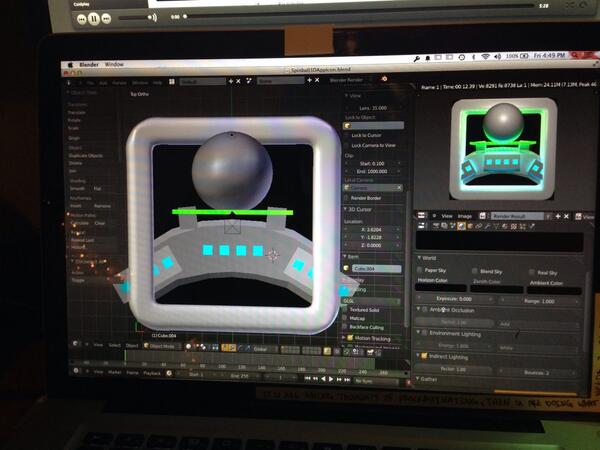
Task: Open the image editor Image menu
Action: click(465, 216)
